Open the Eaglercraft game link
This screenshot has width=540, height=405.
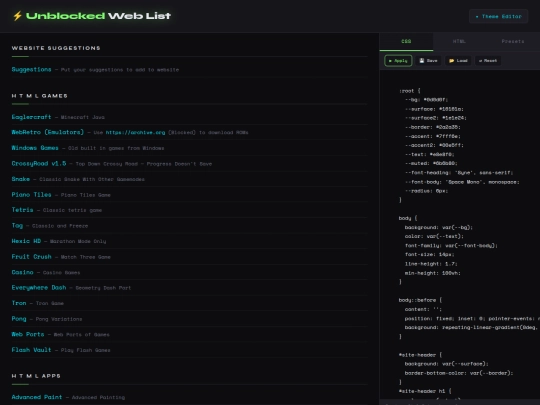click(x=31, y=117)
